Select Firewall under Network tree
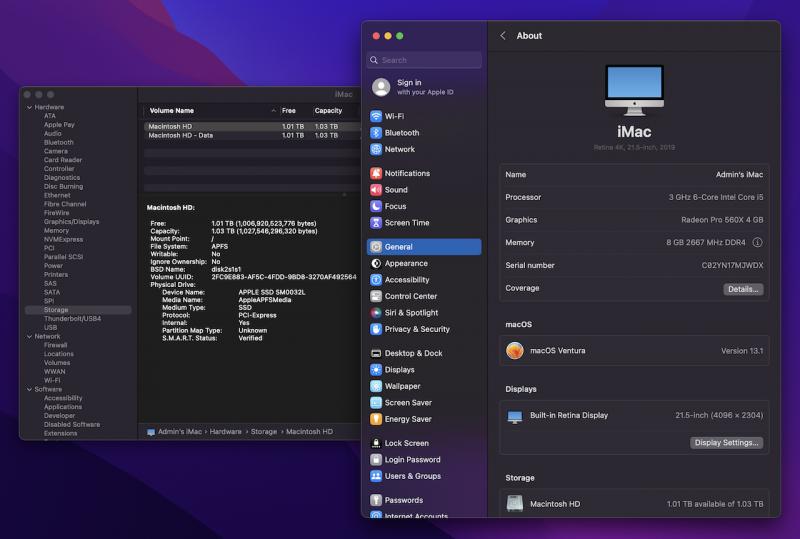 [x=56, y=345]
